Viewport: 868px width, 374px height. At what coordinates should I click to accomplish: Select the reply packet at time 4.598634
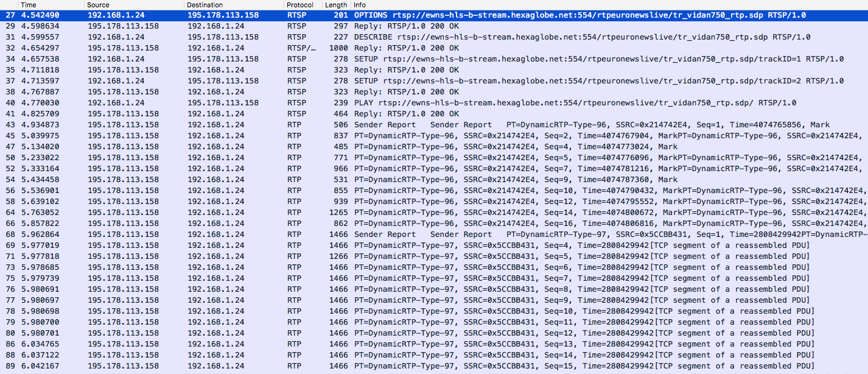point(434,26)
